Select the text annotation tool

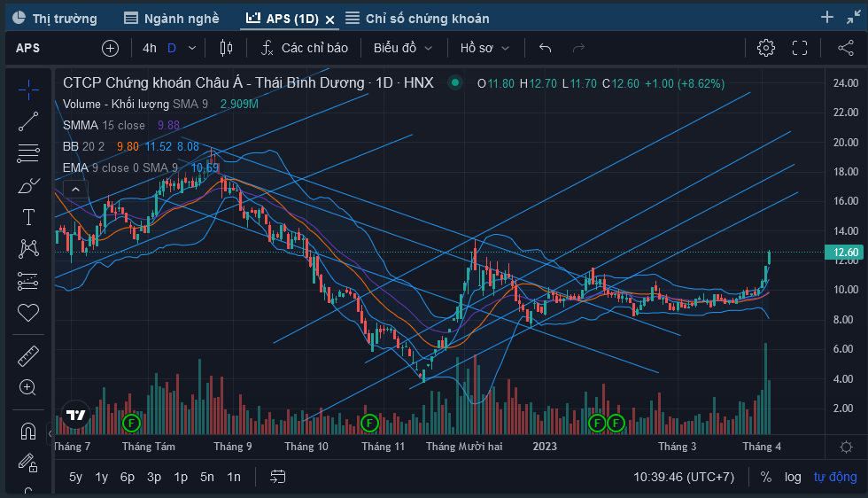[x=28, y=216]
